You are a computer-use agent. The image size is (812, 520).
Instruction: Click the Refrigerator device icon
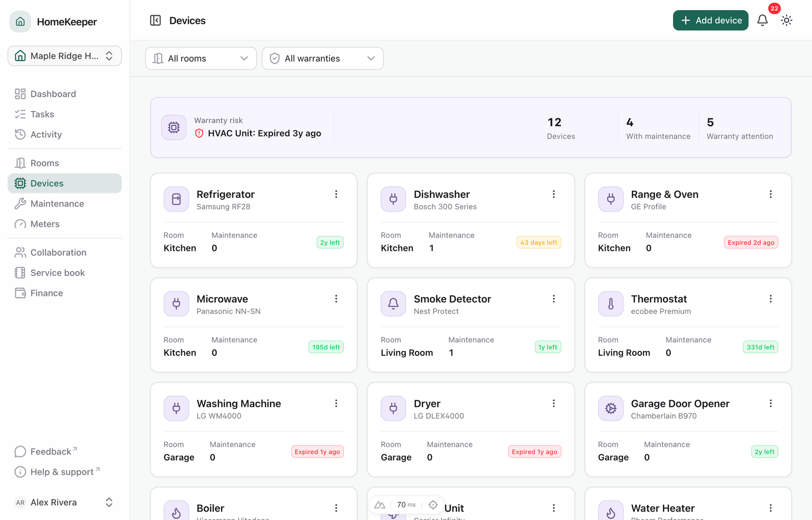tap(177, 199)
